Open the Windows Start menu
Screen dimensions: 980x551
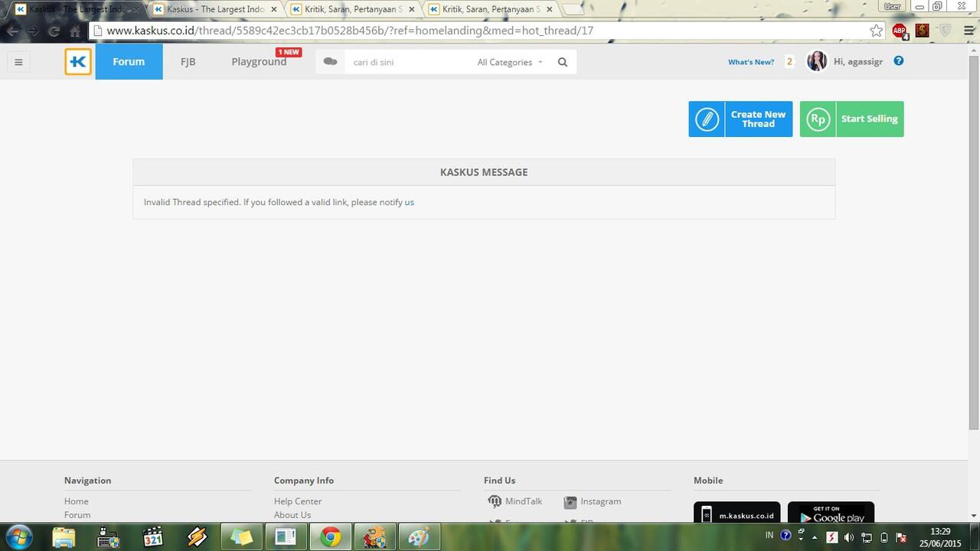pyautogui.click(x=19, y=537)
